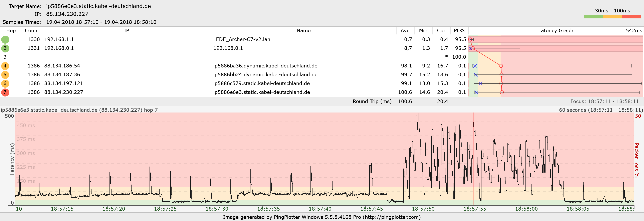Click the red 100ms legend color bar

(x=632, y=17)
